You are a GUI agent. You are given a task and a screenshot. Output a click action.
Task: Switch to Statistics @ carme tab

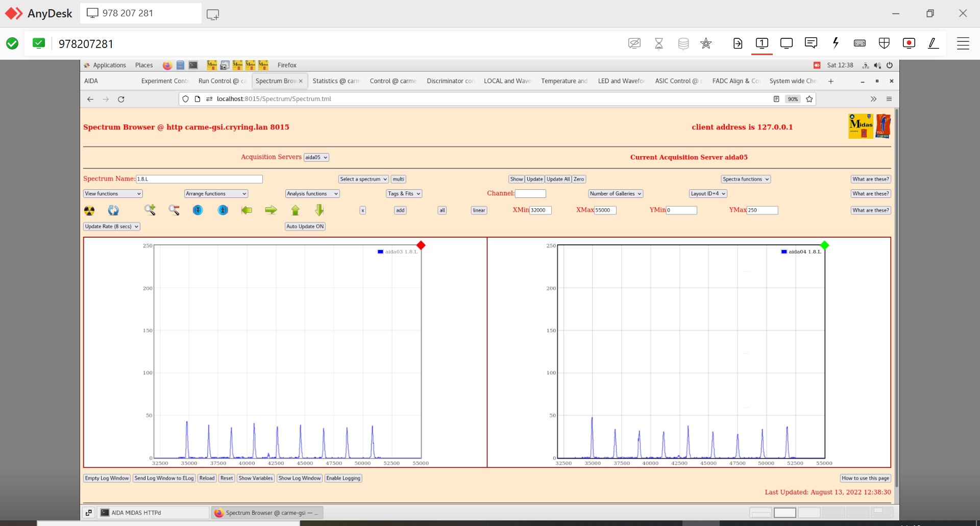(x=336, y=81)
